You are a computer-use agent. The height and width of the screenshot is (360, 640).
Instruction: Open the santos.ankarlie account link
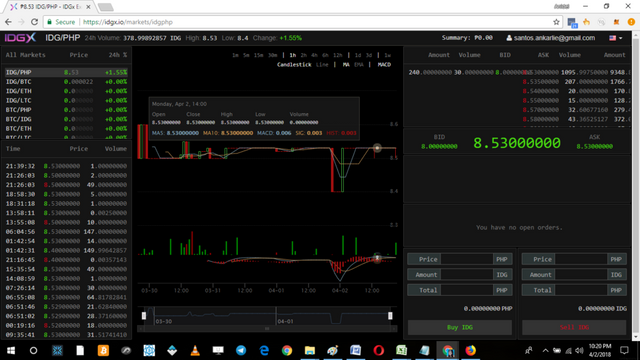pyautogui.click(x=551, y=38)
